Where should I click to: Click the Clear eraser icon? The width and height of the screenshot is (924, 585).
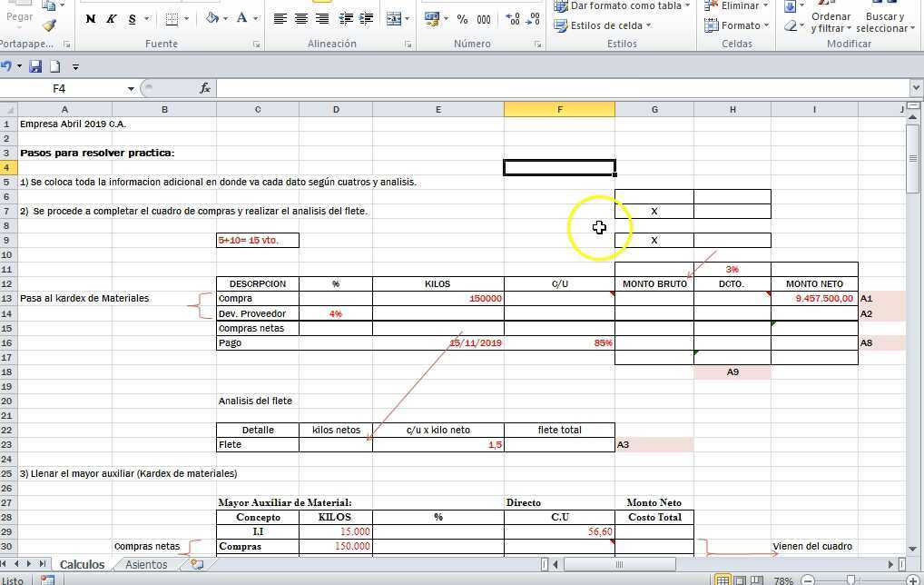point(791,26)
